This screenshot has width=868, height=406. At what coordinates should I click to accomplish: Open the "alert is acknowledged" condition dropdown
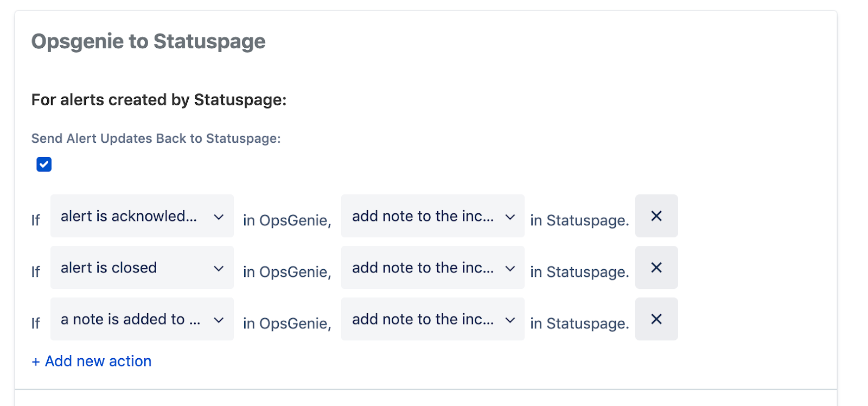[x=141, y=216]
